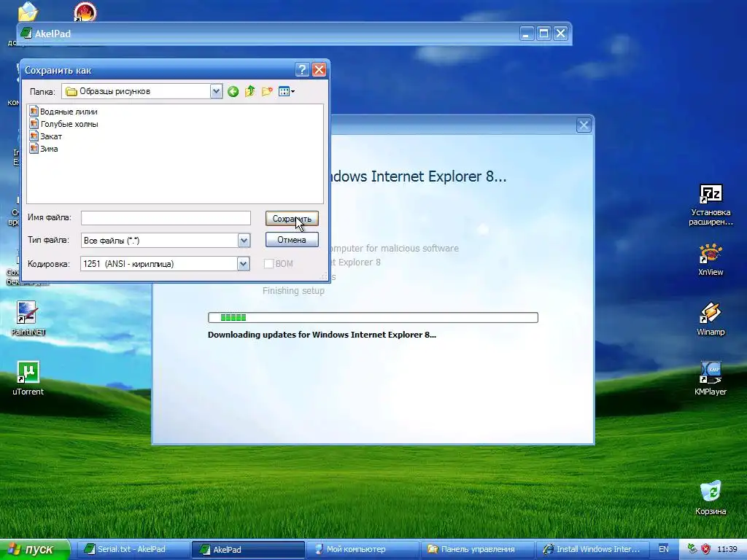This screenshot has width=747, height=560.
Task: Switch to Install Windows Internet Explorer taskbar item
Action: [x=593, y=549]
